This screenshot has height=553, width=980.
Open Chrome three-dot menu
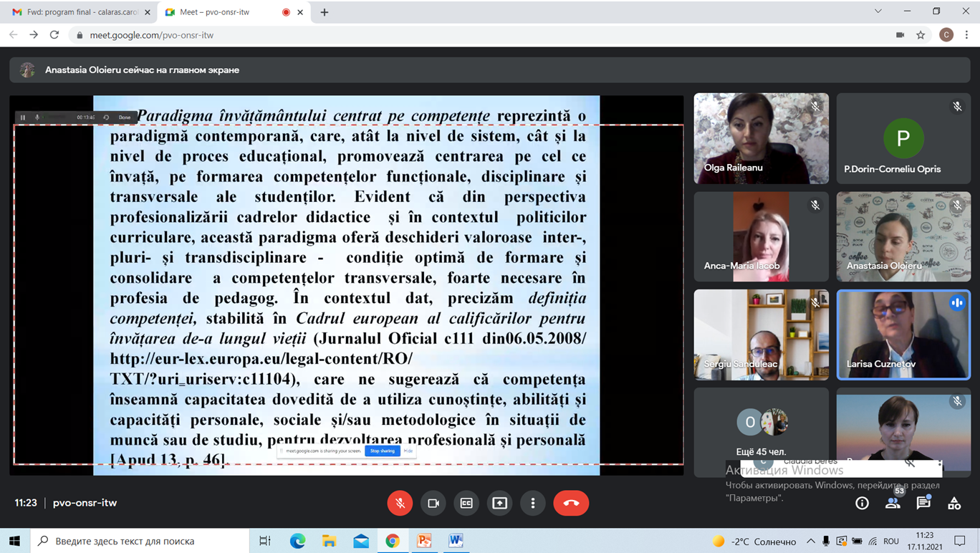(x=966, y=34)
